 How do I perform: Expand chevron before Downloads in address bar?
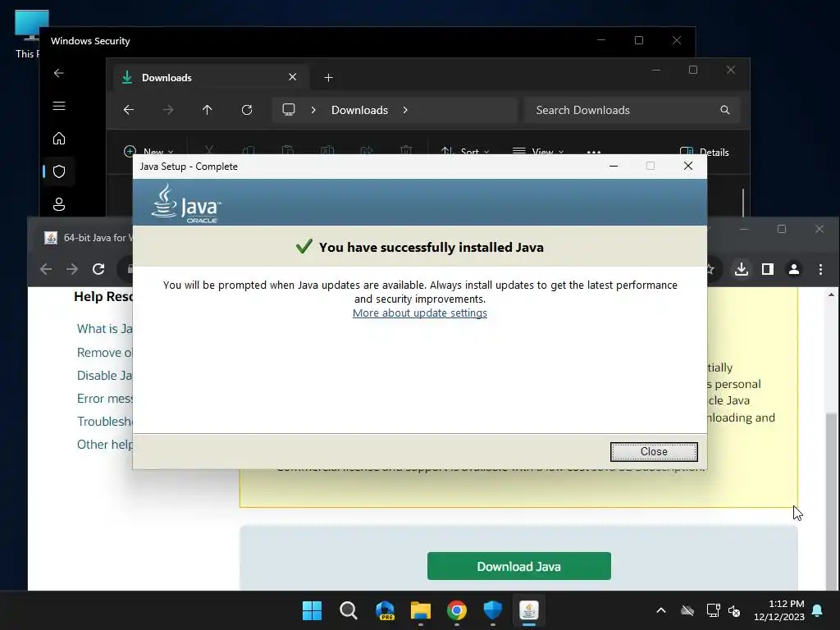click(313, 110)
